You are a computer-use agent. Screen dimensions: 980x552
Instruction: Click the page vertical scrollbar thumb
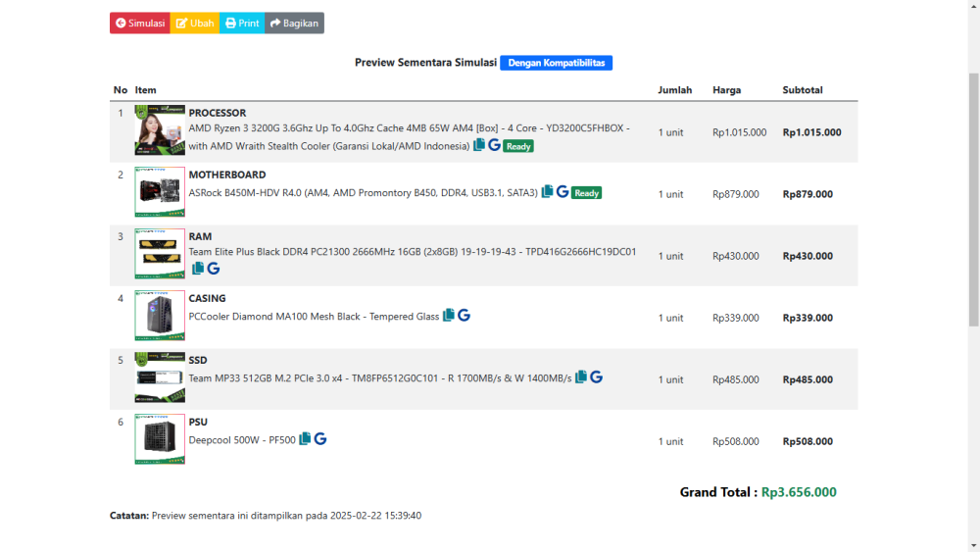(974, 200)
